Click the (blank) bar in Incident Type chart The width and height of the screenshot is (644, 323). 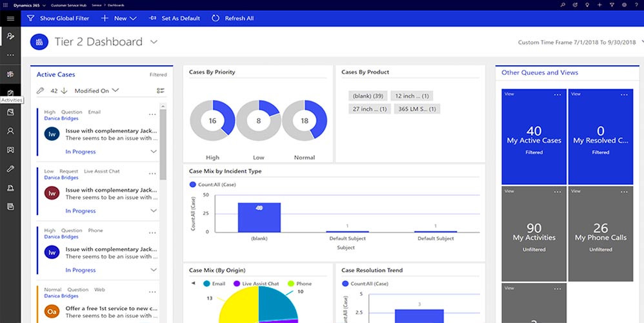click(x=259, y=218)
